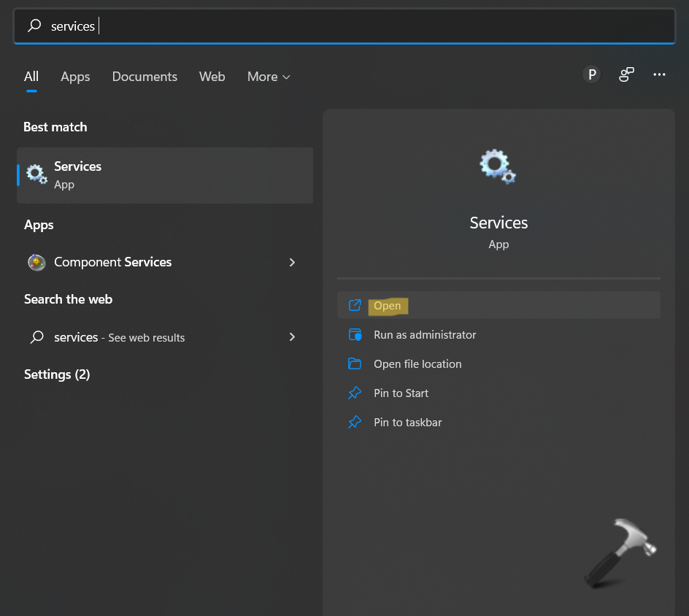Select Open file location

(x=417, y=364)
